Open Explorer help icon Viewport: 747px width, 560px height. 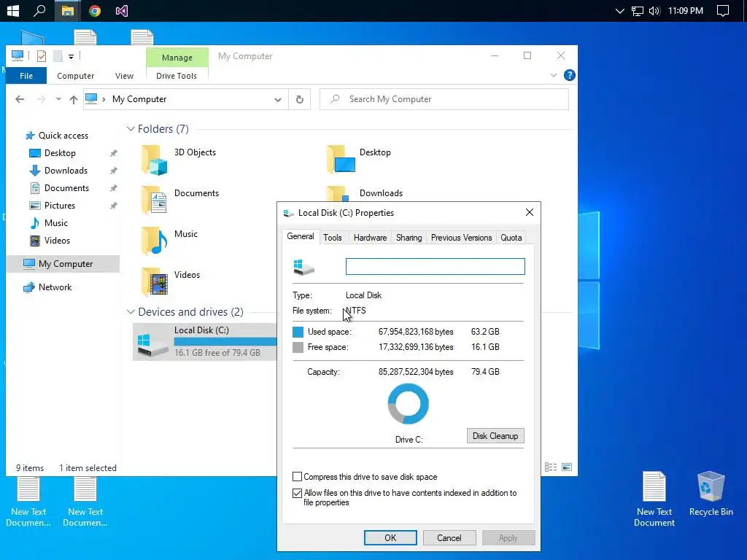coord(569,75)
